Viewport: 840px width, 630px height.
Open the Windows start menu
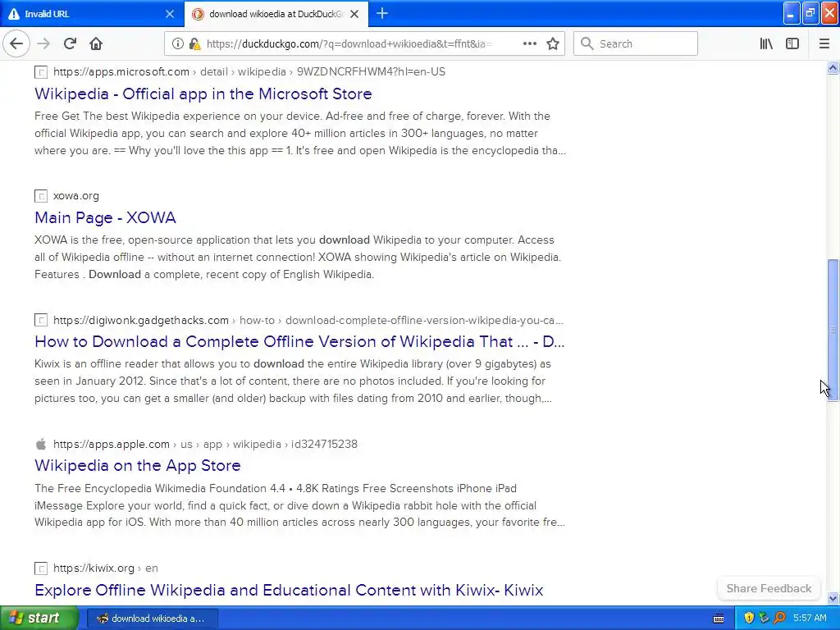[39, 618]
